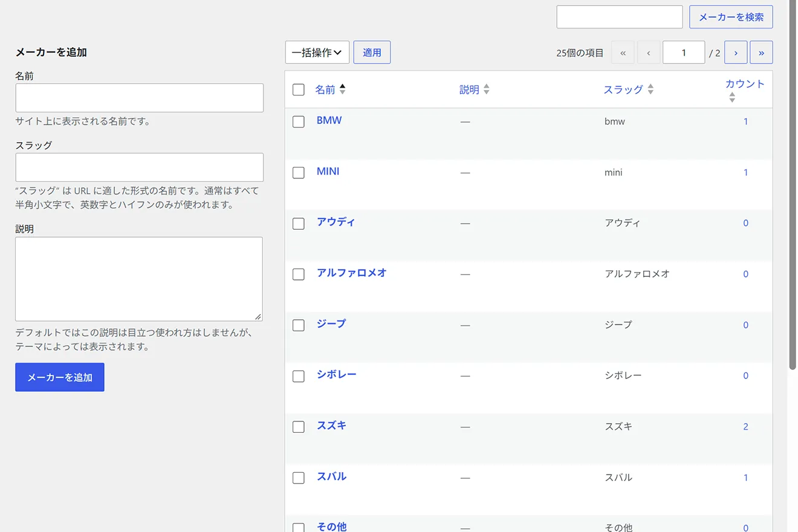Jump to last page double arrow
This screenshot has width=798, height=532.
761,53
